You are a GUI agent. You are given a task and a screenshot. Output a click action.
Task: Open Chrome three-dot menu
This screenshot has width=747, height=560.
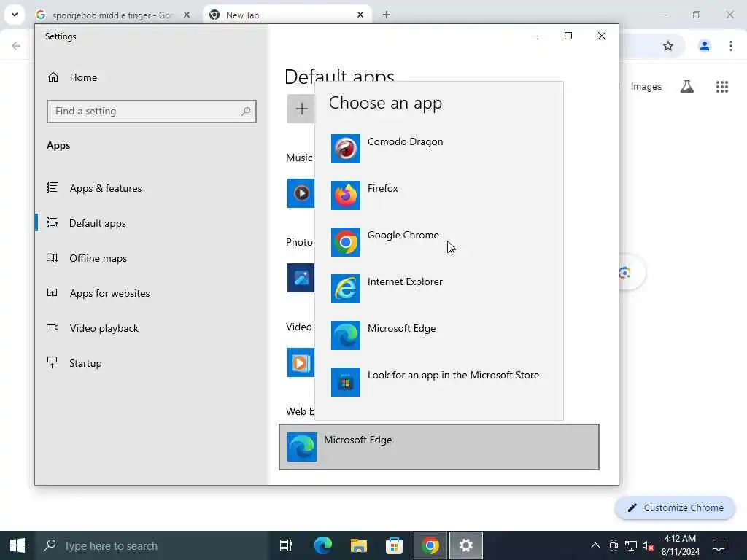pyautogui.click(x=730, y=46)
